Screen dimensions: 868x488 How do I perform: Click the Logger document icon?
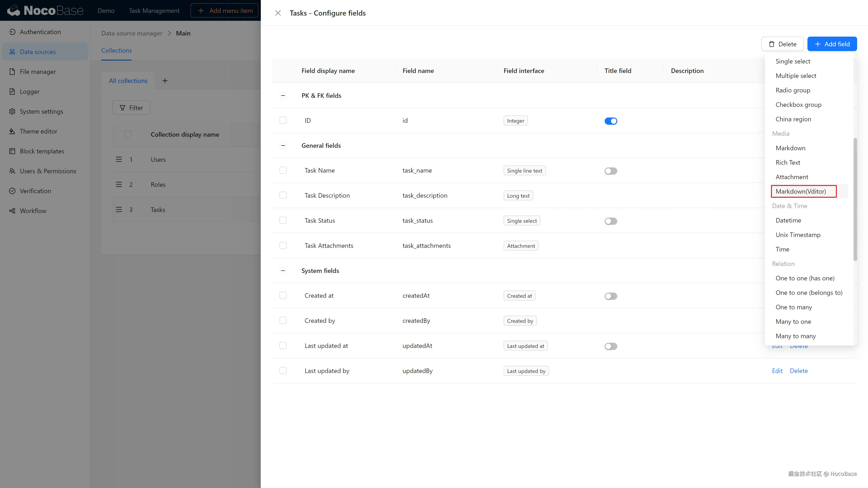[x=12, y=91]
